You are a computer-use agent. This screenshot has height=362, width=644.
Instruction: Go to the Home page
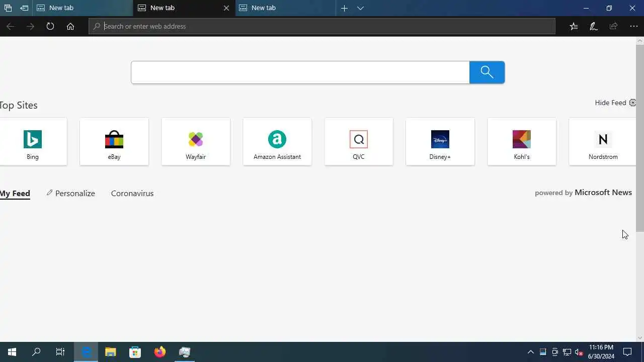(x=70, y=26)
